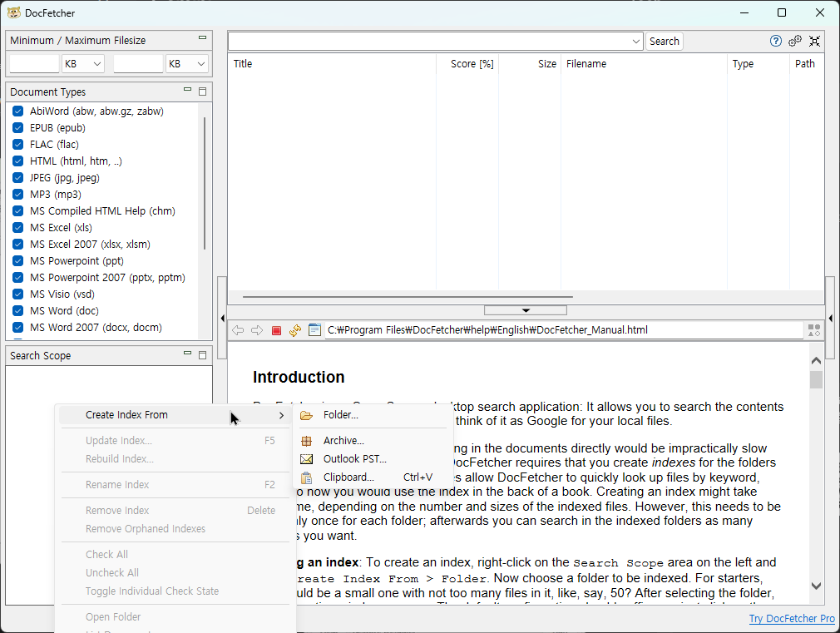Open the maximum filesize unit KB dropdown

[187, 64]
